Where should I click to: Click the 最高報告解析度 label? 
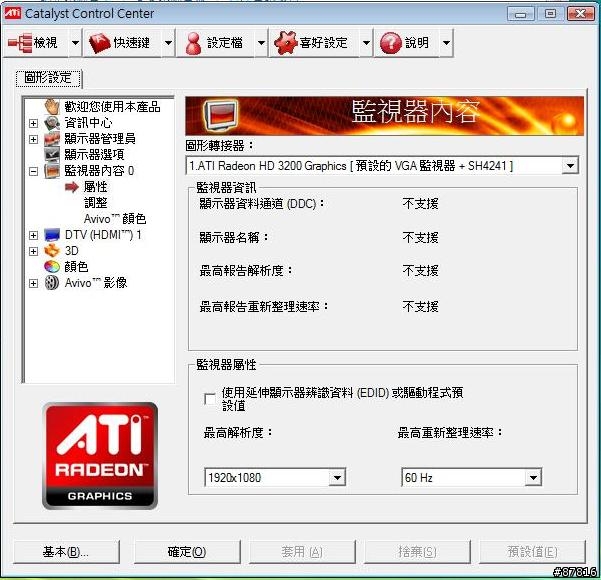[246, 271]
